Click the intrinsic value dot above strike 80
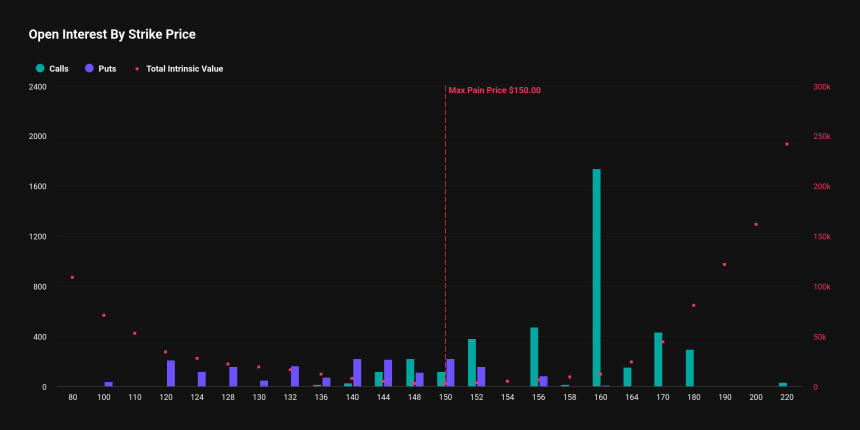860x430 pixels. [72, 278]
